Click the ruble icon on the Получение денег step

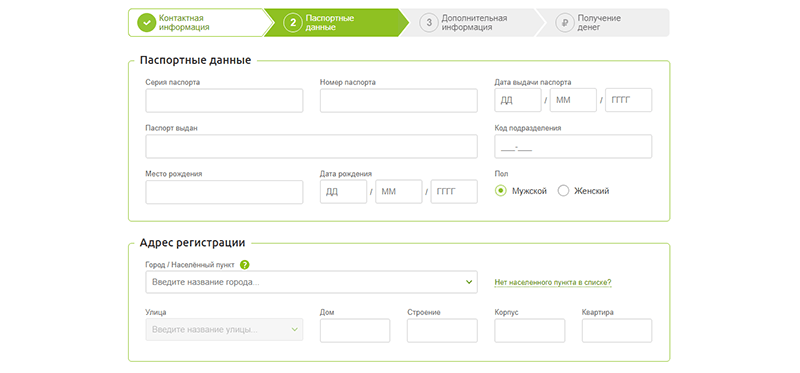tap(565, 22)
